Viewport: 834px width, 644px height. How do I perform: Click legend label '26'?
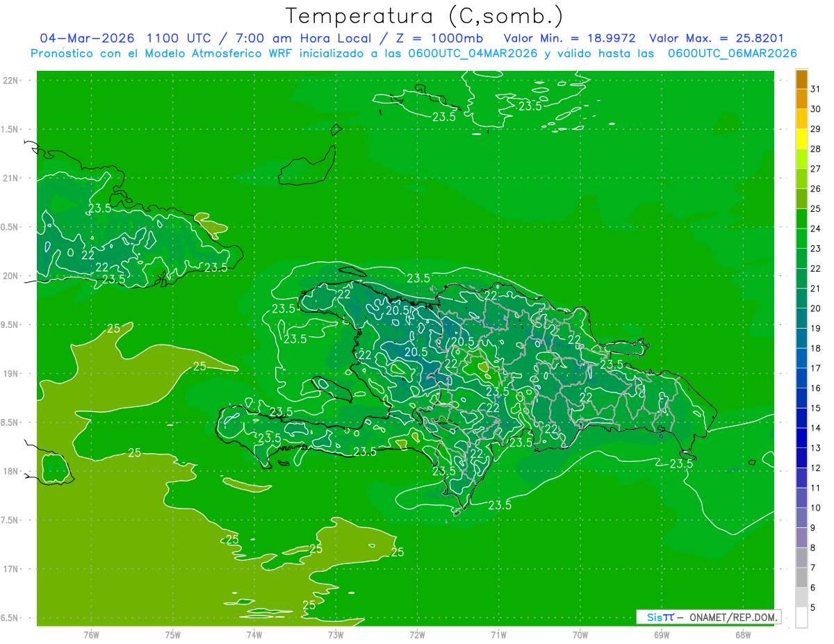pyautogui.click(x=815, y=189)
